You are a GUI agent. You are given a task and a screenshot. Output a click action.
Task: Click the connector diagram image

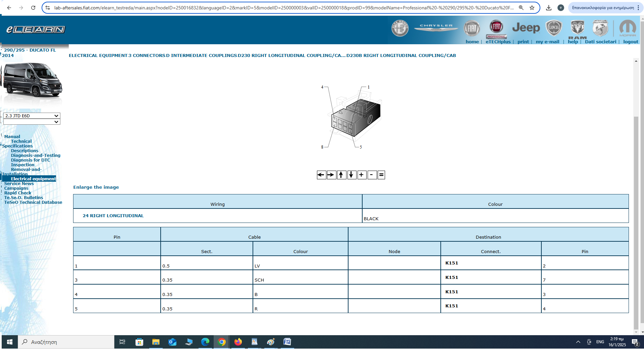pyautogui.click(x=352, y=117)
